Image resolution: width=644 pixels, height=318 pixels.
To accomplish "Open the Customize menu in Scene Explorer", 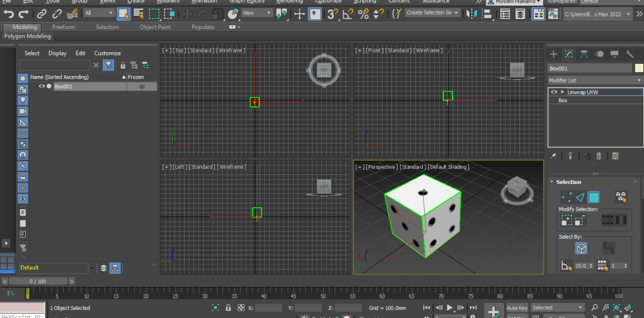I will 107,54.
